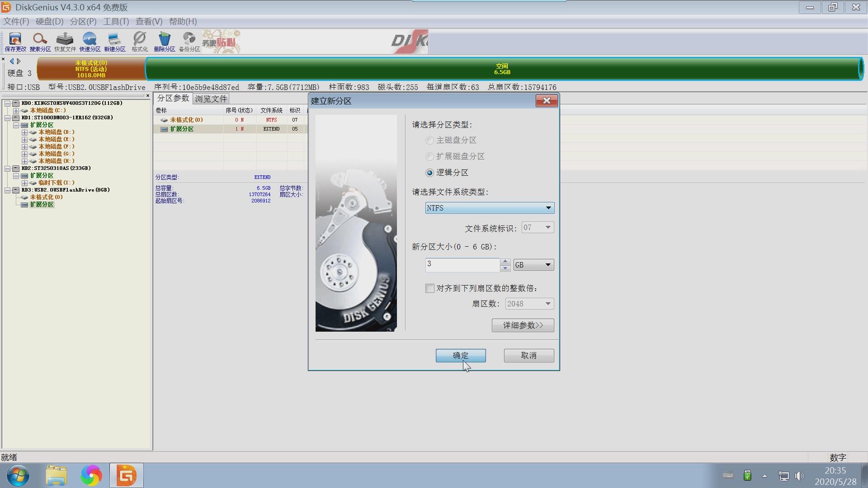Enable sector alignment checkbox in dialog
The height and width of the screenshot is (488, 868).
pos(429,288)
